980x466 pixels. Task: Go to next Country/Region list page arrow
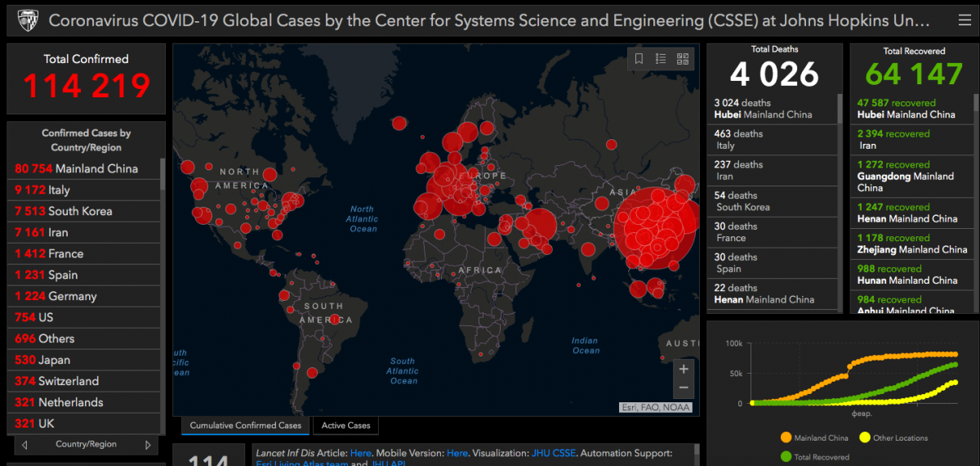pyautogui.click(x=148, y=445)
